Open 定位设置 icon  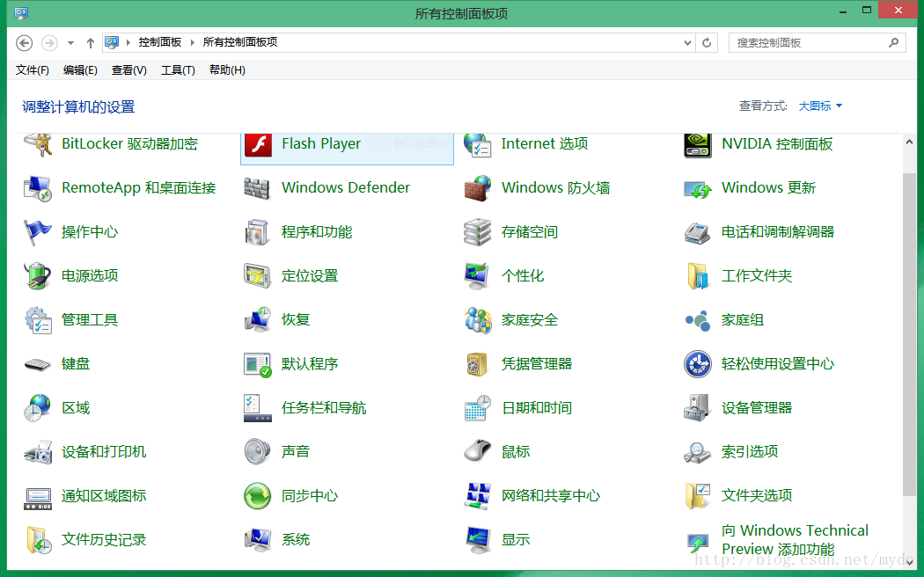pyautogui.click(x=258, y=276)
